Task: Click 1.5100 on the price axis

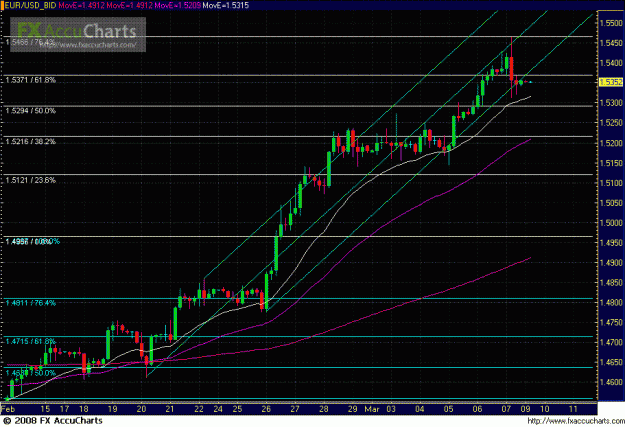Action: [611, 183]
